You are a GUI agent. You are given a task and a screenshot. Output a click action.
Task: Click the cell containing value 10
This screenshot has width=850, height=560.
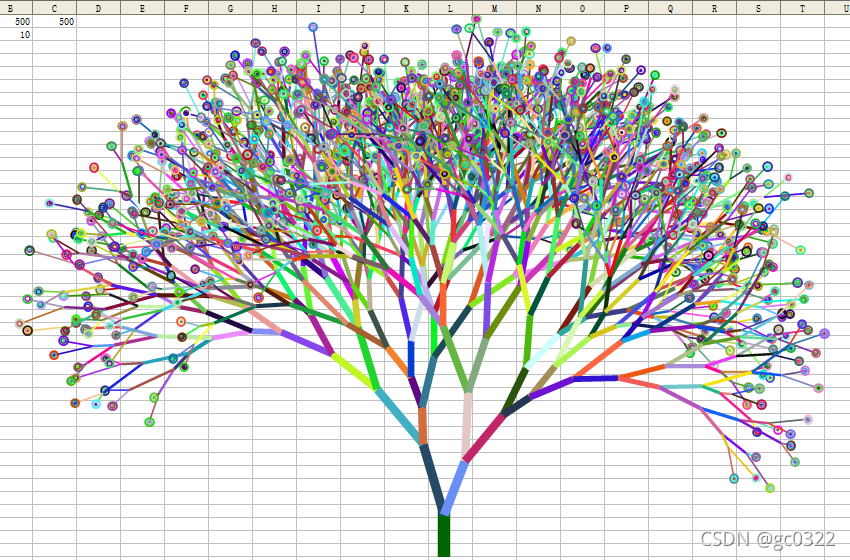[x=16, y=34]
